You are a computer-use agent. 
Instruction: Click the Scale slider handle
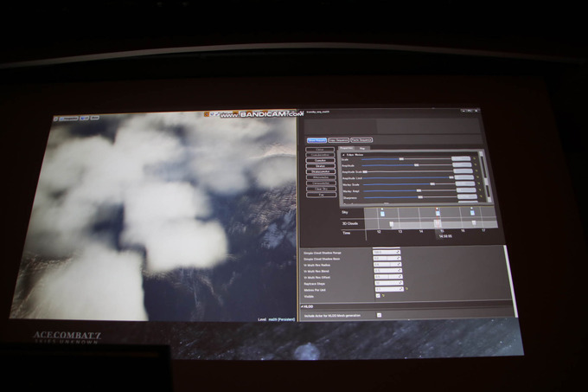(x=401, y=159)
